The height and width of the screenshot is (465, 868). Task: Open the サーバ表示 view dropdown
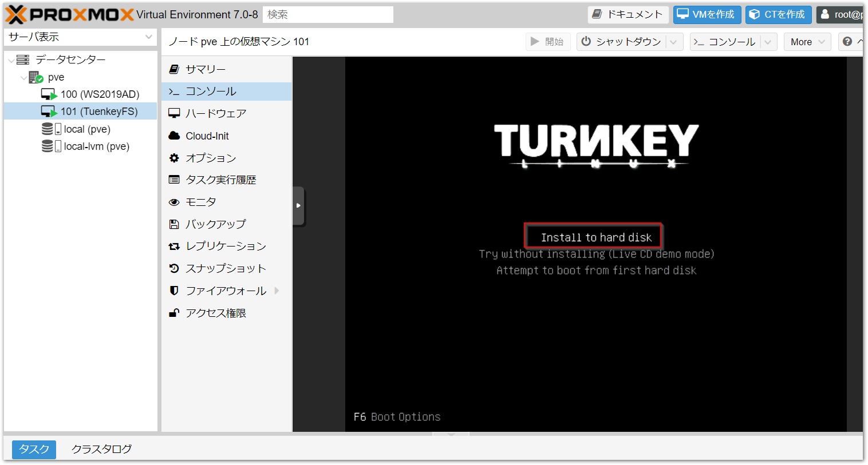click(x=81, y=37)
